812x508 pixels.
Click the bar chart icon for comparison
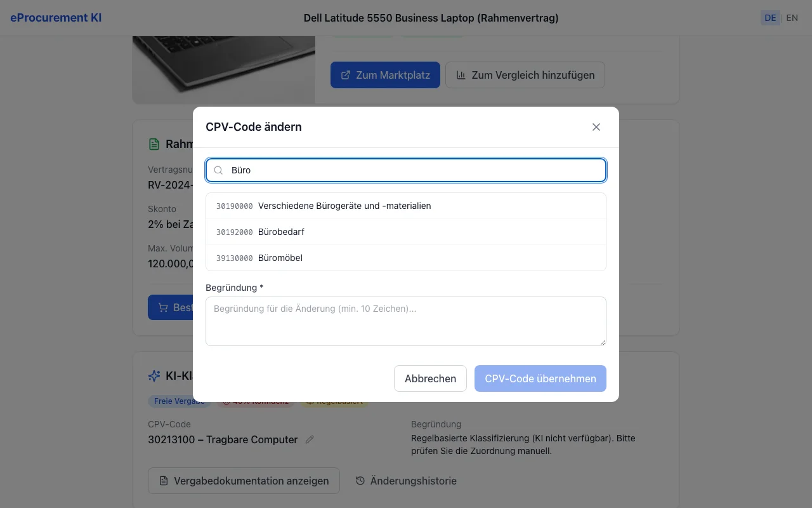461,75
